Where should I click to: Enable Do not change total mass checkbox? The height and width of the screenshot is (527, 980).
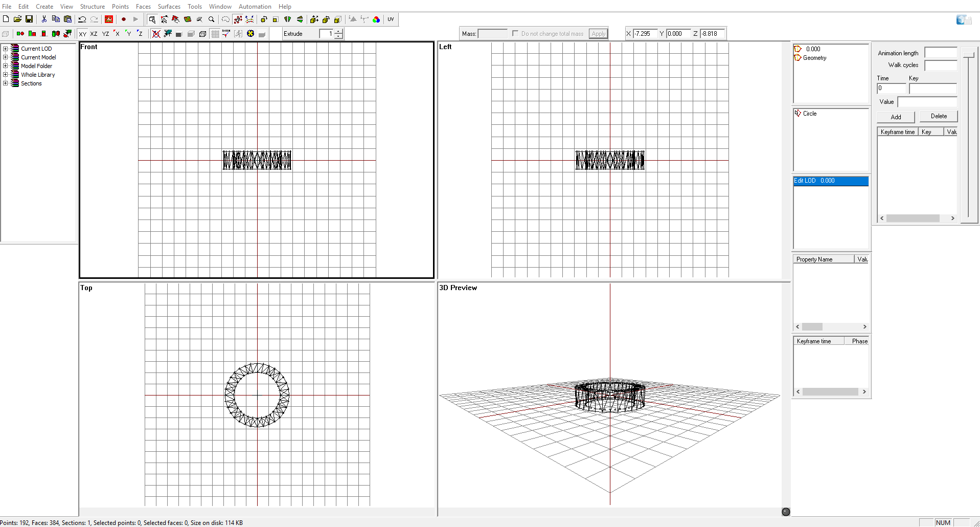point(515,33)
